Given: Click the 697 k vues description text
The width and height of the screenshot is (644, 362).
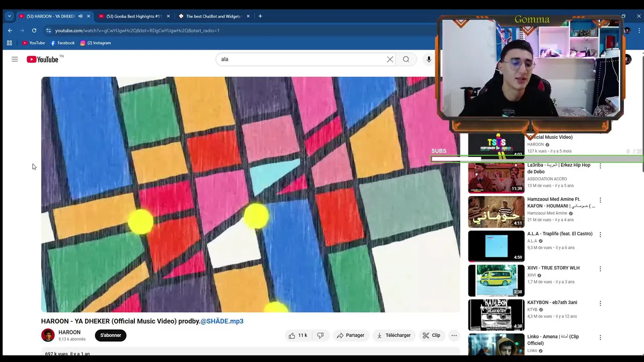Looking at the screenshot, I should tap(67, 354).
